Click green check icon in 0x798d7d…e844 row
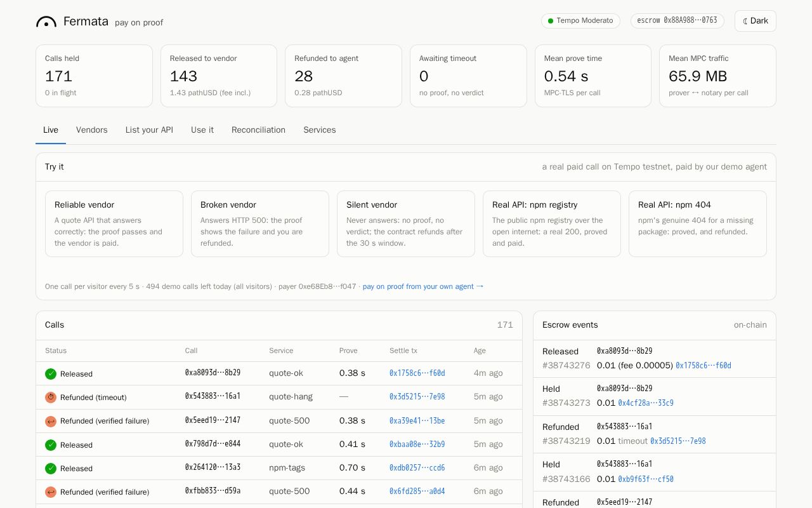Image resolution: width=812 pixels, height=508 pixels. click(51, 445)
